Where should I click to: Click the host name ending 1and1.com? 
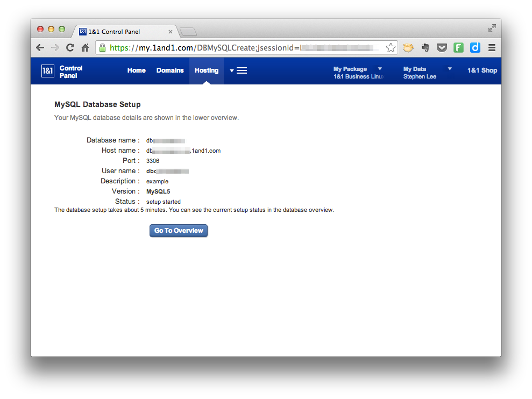click(183, 151)
